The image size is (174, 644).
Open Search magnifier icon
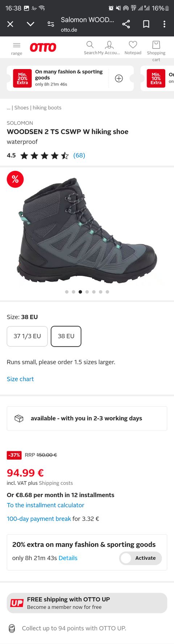90,45
